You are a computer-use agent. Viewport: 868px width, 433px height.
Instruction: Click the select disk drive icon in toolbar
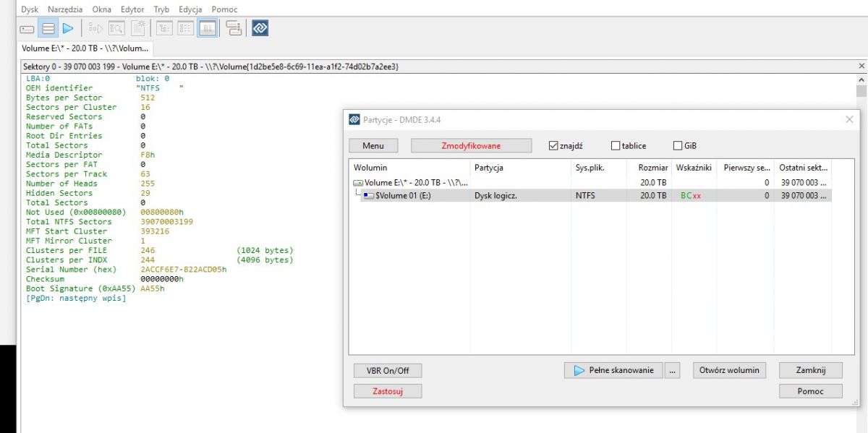pyautogui.click(x=27, y=29)
